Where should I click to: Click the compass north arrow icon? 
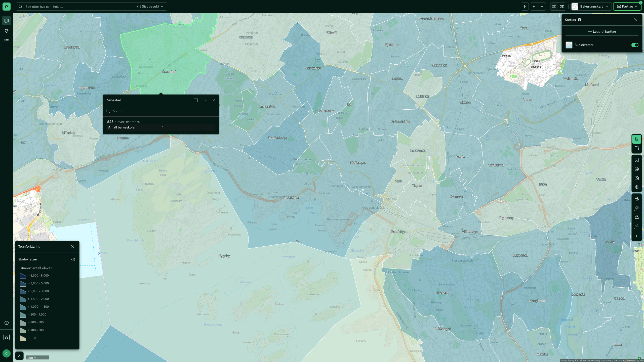pyautogui.click(x=525, y=7)
